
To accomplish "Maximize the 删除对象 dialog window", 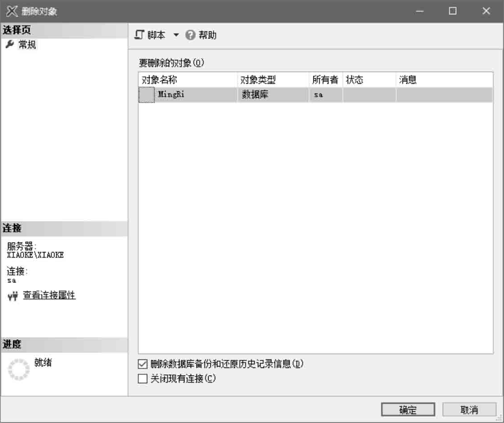I will click(x=453, y=11).
